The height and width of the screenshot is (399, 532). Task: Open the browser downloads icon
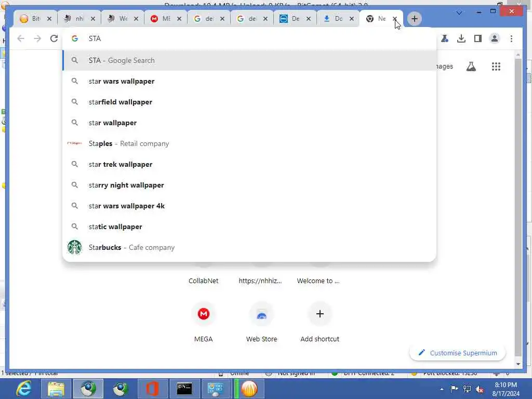[461, 38]
